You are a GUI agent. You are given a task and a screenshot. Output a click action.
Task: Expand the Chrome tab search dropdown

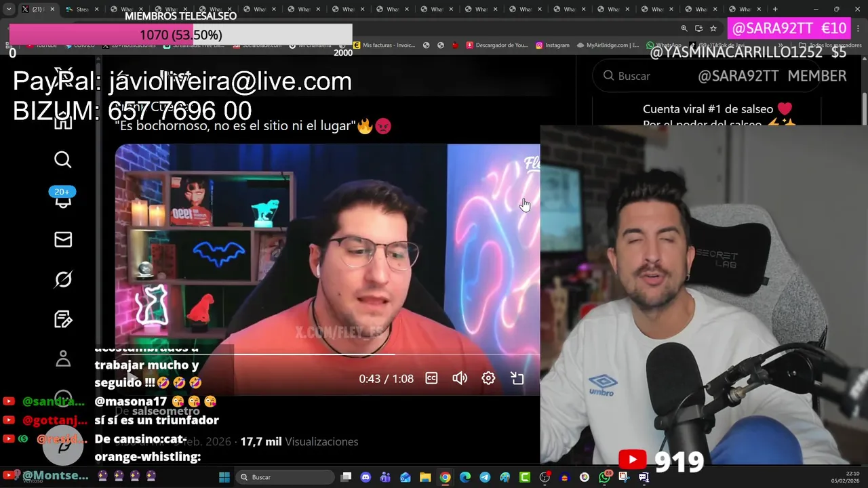(8, 9)
